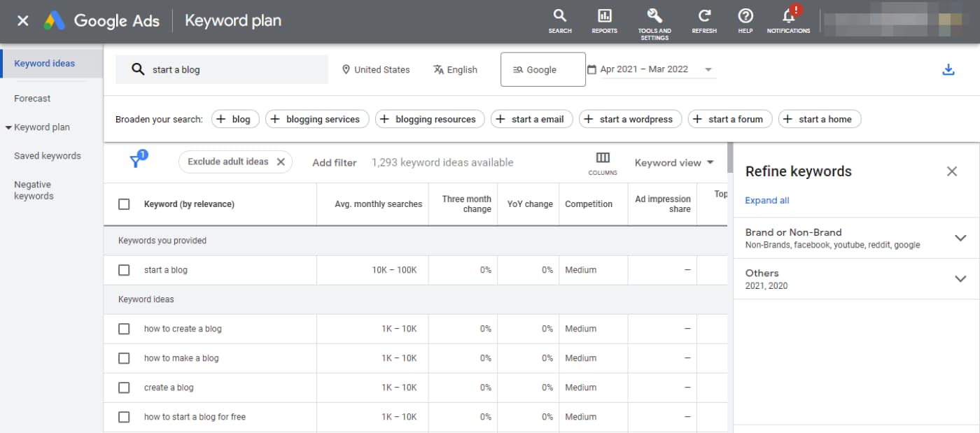Click the Reports icon
The height and width of the screenshot is (433, 980).
pyautogui.click(x=604, y=20)
